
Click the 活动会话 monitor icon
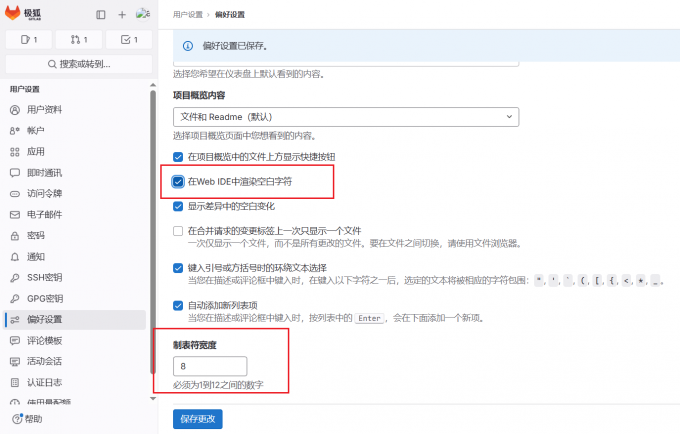15,362
